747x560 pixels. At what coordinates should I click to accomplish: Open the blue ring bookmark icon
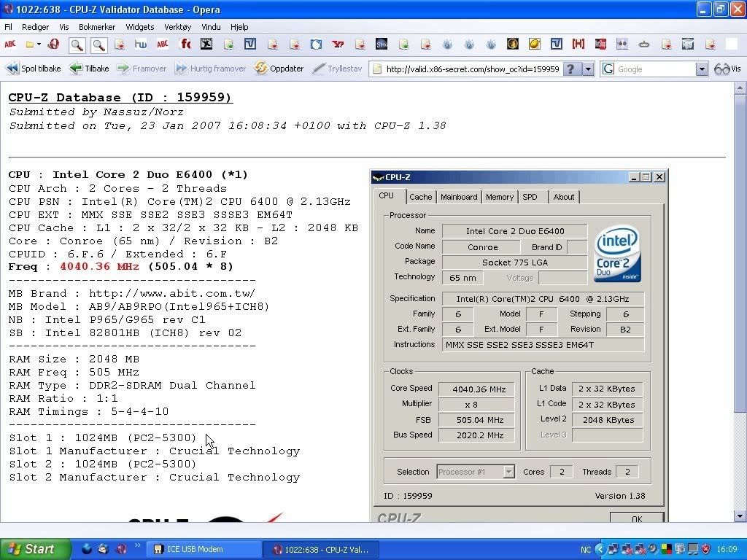[x=316, y=44]
